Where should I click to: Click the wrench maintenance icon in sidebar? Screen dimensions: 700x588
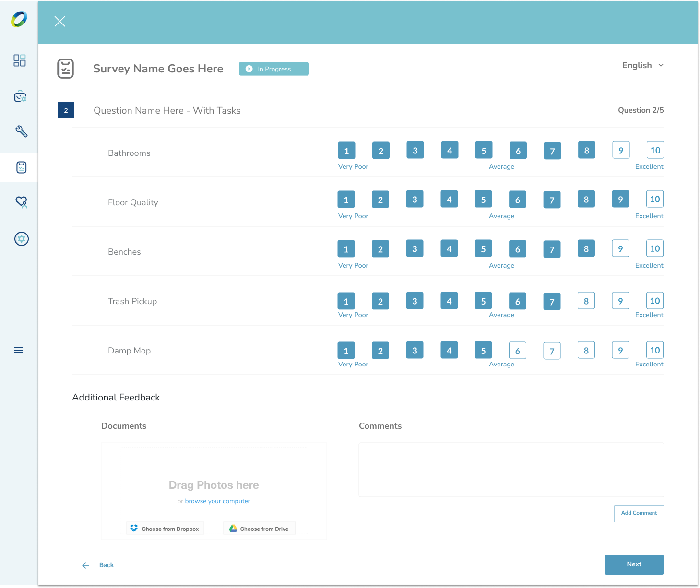pos(21,131)
